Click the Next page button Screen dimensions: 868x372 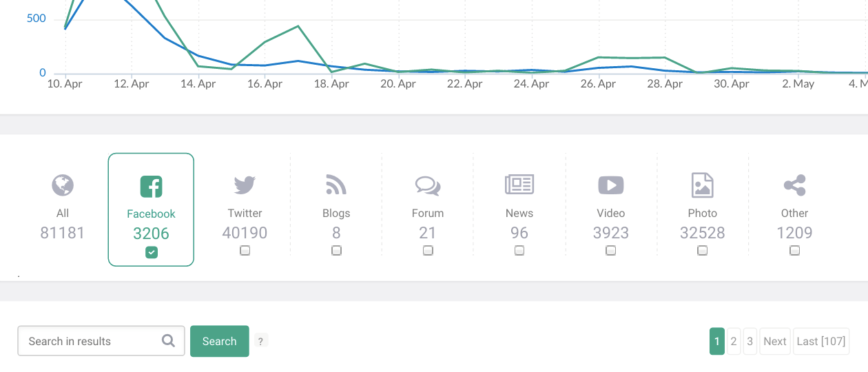click(775, 341)
